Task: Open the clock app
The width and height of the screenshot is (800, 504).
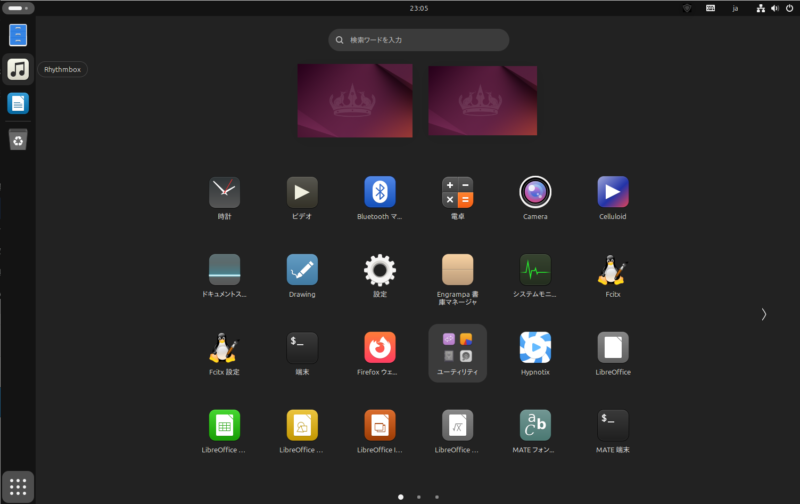Action: (225, 191)
